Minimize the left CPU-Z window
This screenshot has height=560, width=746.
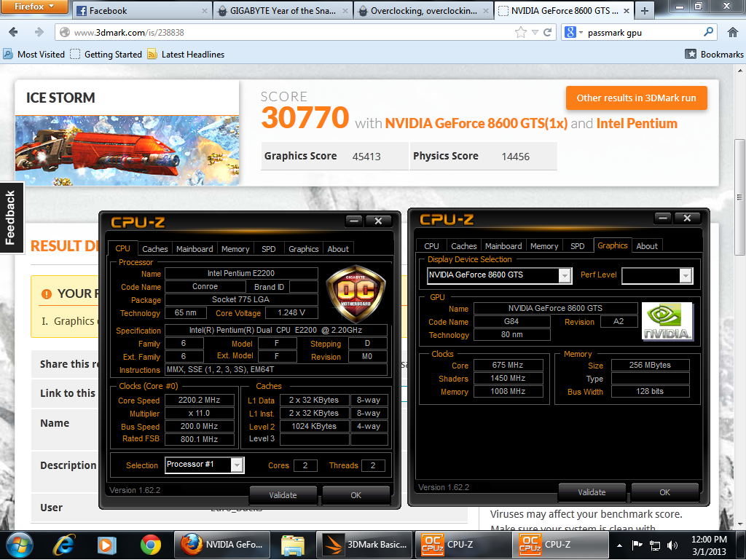click(x=353, y=221)
